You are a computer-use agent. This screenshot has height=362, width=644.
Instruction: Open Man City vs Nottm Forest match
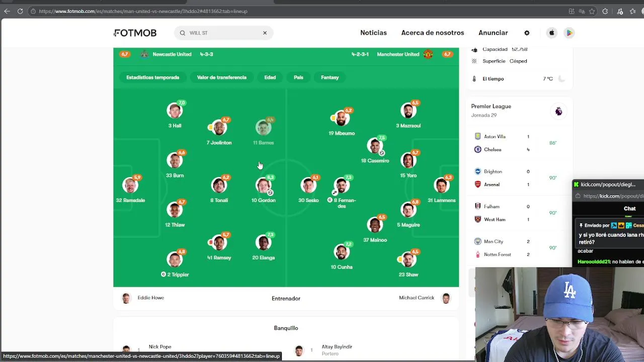(x=519, y=248)
